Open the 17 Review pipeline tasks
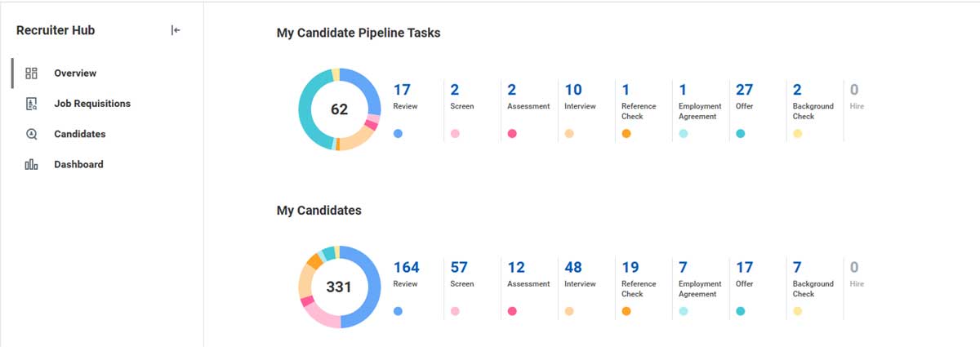The height and width of the screenshot is (347, 980). 401,90
